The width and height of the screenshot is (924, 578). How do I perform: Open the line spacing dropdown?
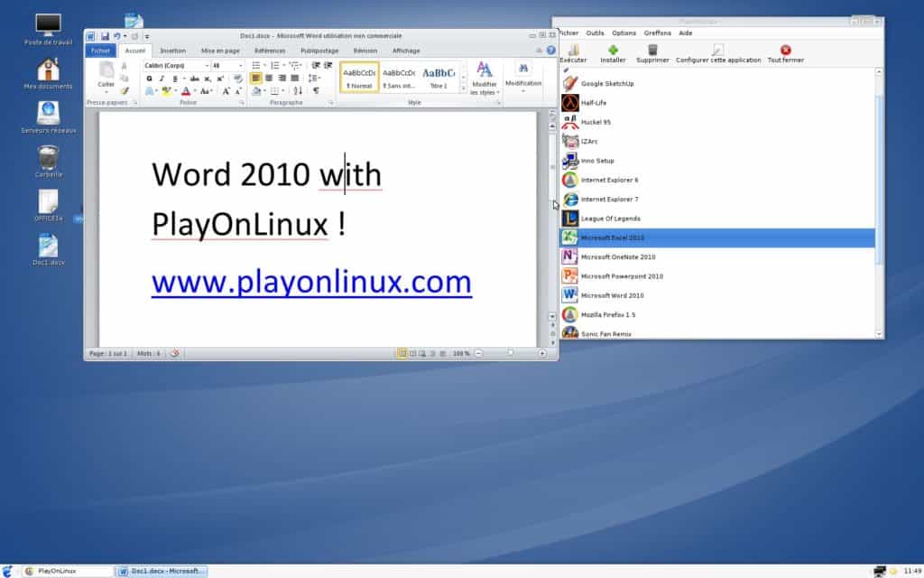314,78
